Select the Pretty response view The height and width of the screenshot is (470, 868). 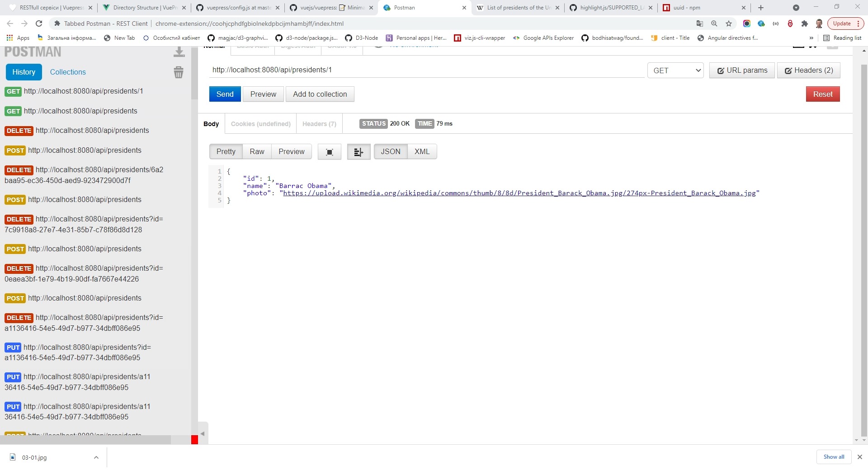(226, 152)
